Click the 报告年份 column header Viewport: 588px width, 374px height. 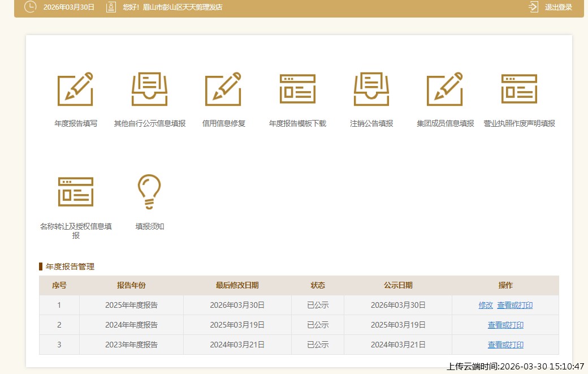(x=131, y=286)
